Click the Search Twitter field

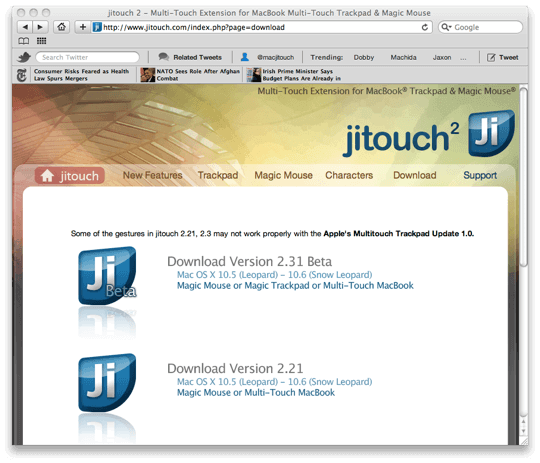87,57
